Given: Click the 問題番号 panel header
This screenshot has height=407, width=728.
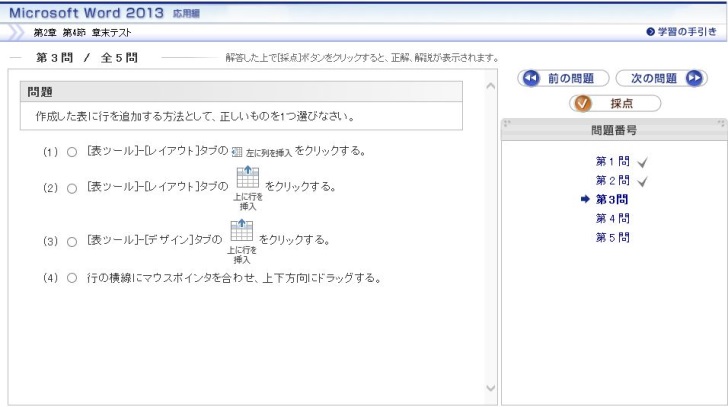Looking at the screenshot, I should [x=614, y=130].
